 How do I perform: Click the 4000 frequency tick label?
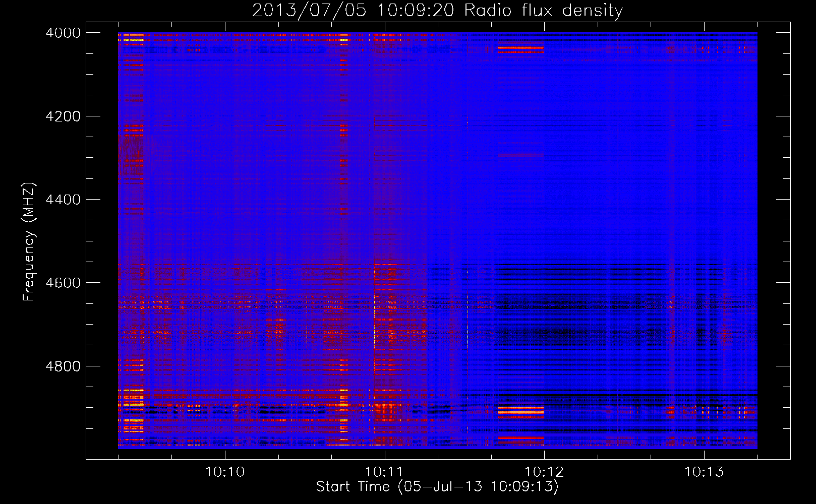[63, 33]
